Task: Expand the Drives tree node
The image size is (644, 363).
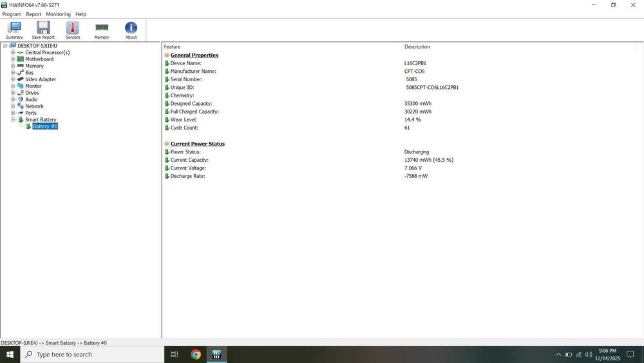Action: 13,92
